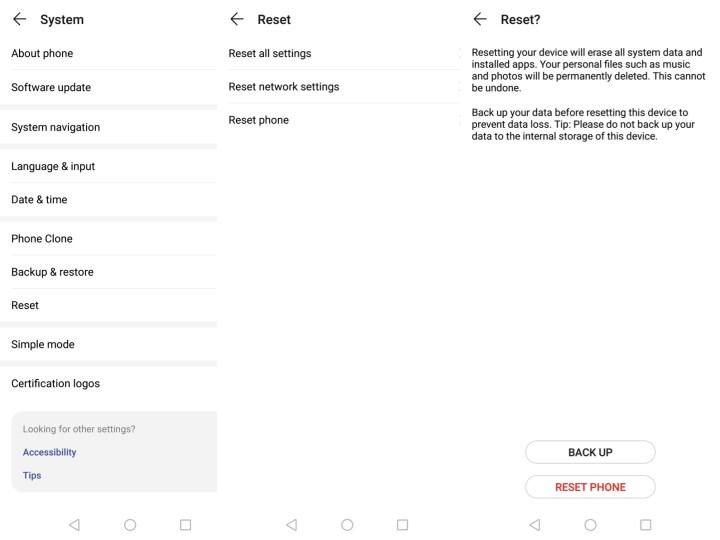The image size is (720, 540).
Task: Tap back arrow on System screen
Action: [19, 19]
